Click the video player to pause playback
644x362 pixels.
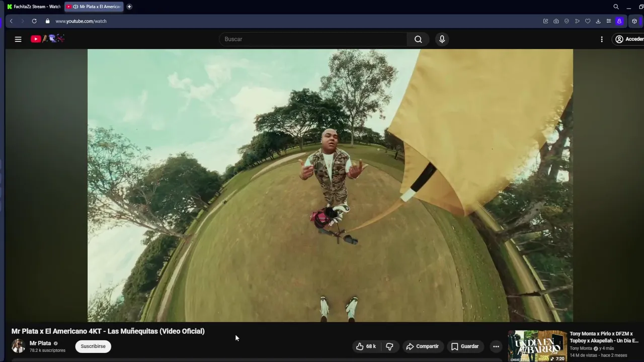pos(330,185)
